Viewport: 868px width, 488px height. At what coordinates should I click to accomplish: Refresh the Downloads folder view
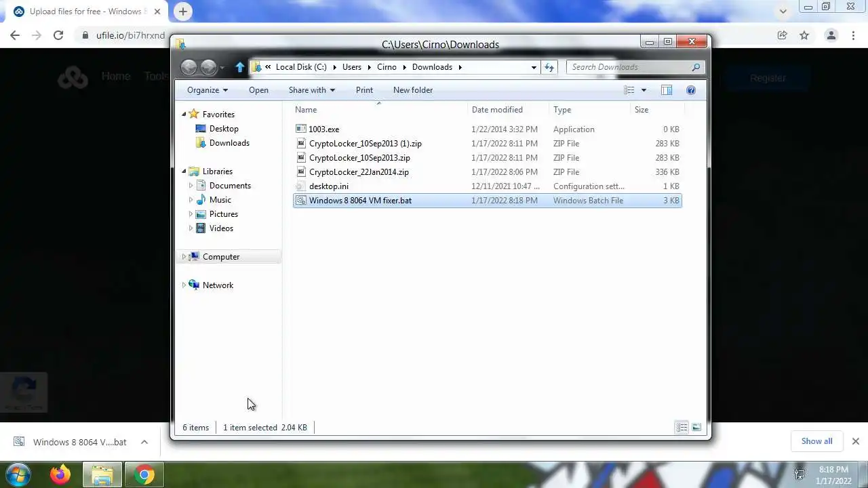549,67
